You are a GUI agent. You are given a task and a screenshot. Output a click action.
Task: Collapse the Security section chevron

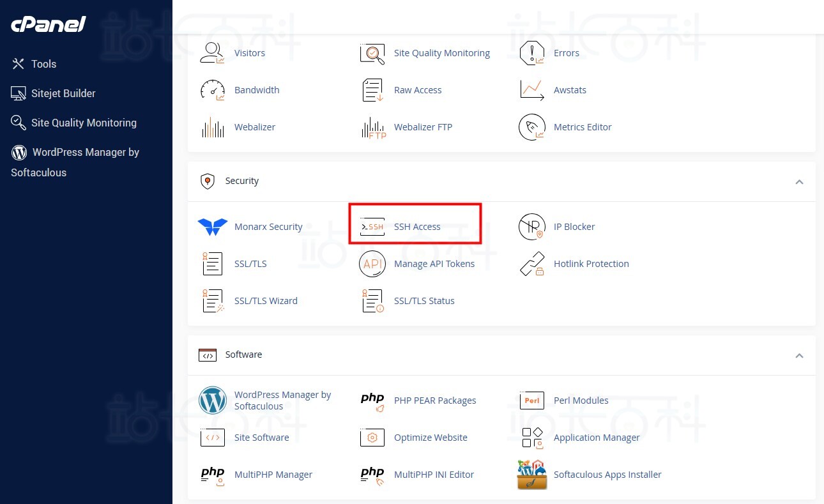(x=799, y=182)
